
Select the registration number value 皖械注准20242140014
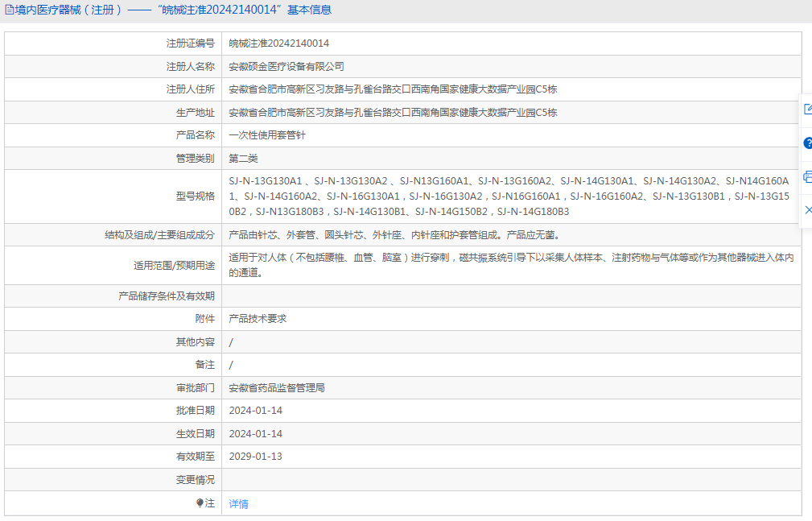[x=278, y=43]
